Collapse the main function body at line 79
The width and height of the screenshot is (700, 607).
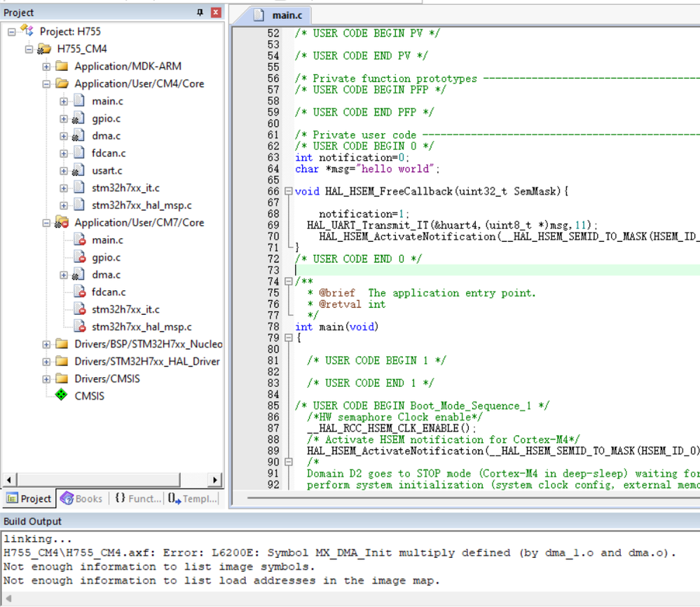(x=288, y=338)
